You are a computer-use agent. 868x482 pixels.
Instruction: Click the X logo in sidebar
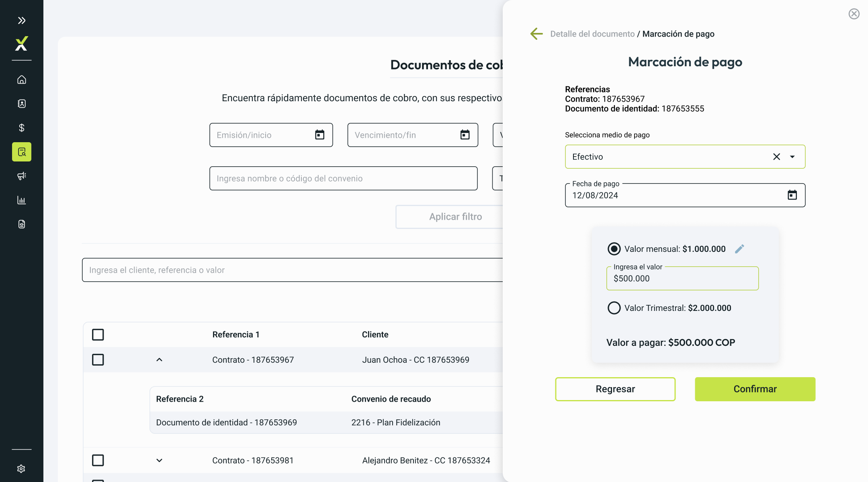pyautogui.click(x=21, y=43)
